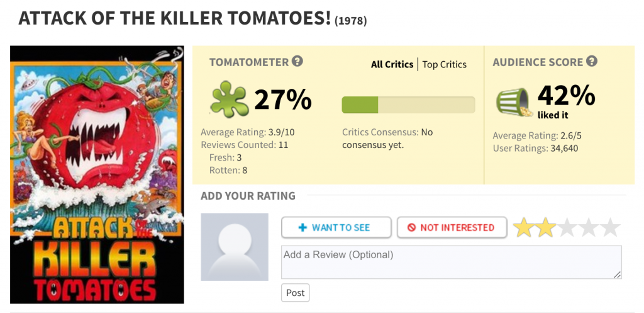Rate the movie one star
Image resolution: width=644 pixels, height=313 pixels.
pos(524,227)
